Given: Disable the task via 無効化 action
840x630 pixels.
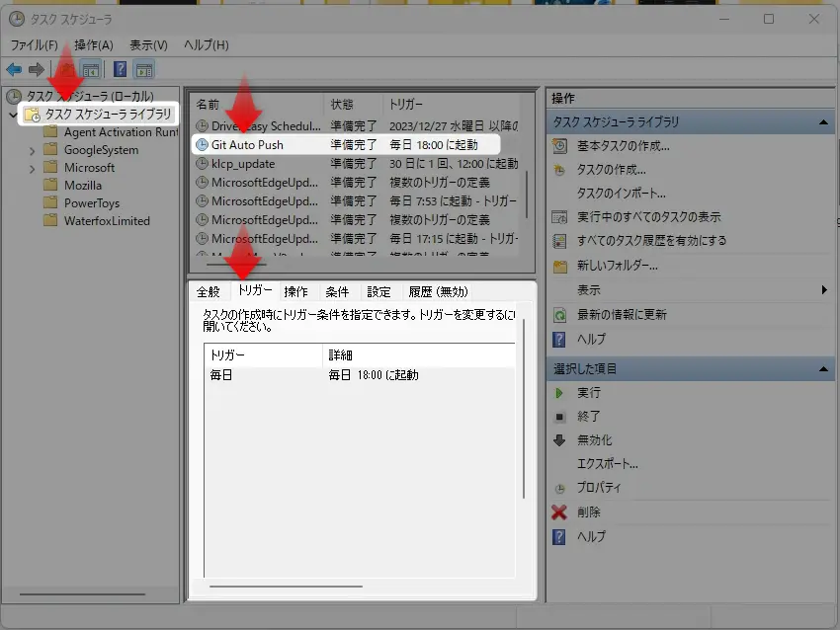Looking at the screenshot, I should [x=594, y=440].
